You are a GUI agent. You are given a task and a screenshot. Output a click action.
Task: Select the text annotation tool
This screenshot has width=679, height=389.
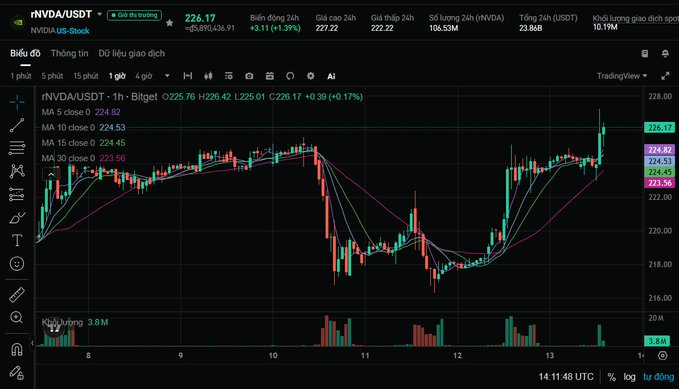click(x=17, y=240)
